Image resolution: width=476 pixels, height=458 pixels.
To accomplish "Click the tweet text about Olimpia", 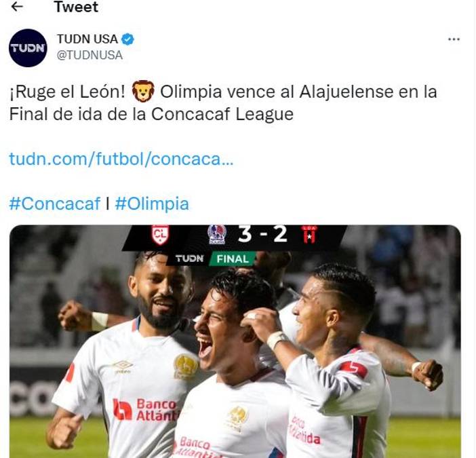I will (x=223, y=102).
